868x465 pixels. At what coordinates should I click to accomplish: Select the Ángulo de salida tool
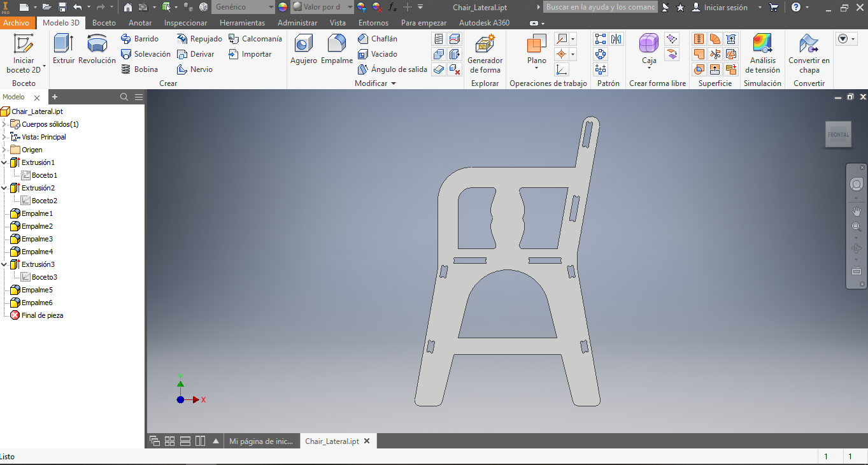coord(392,69)
